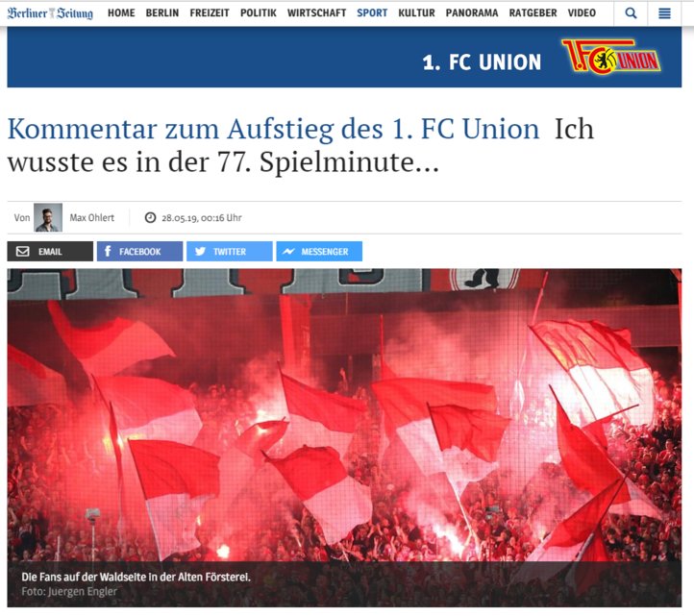Screen dimensions: 694x616
Task: Click the 1. FC UNION banner title
Action: (x=482, y=62)
